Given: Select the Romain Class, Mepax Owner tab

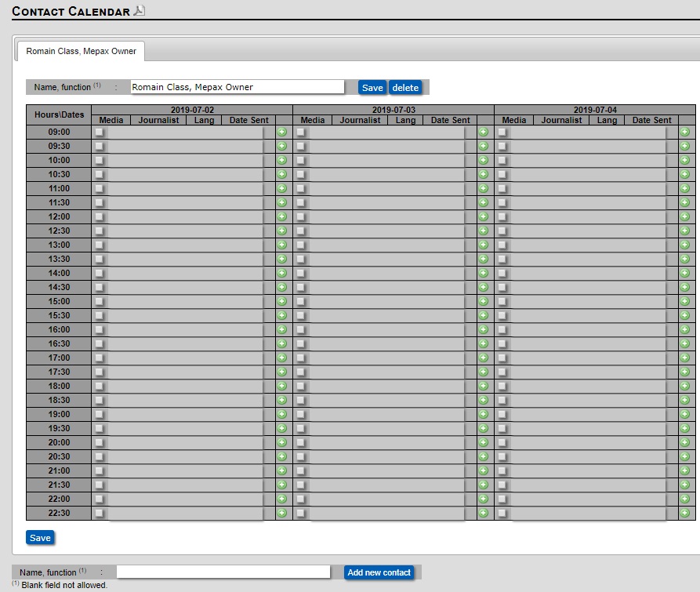Looking at the screenshot, I should click(x=82, y=50).
